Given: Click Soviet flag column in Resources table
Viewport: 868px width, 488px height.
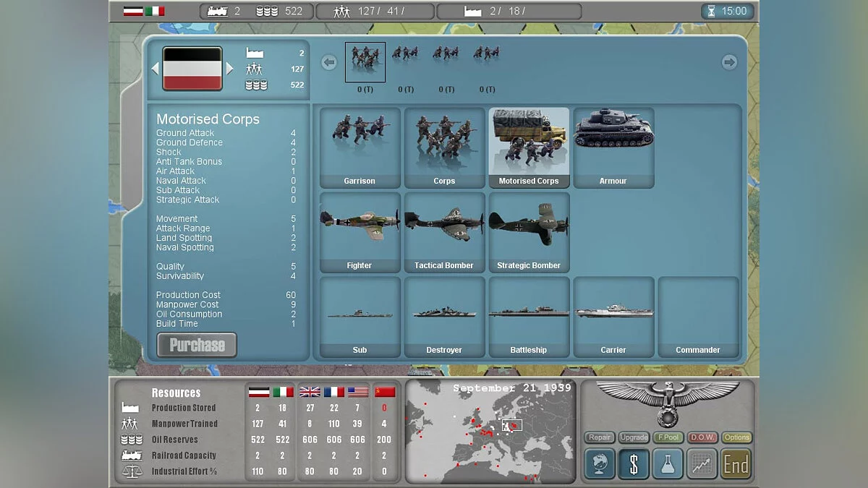Looking at the screenshot, I should [x=385, y=392].
